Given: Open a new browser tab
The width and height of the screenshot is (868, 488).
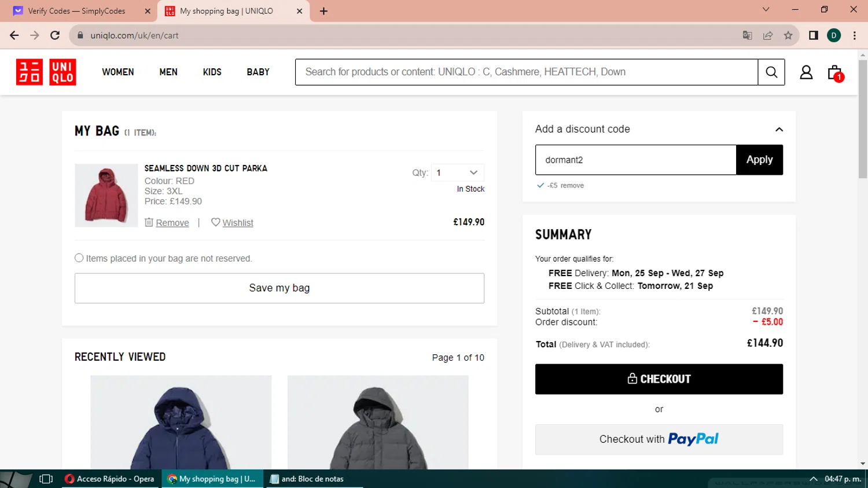Looking at the screenshot, I should click(x=323, y=11).
